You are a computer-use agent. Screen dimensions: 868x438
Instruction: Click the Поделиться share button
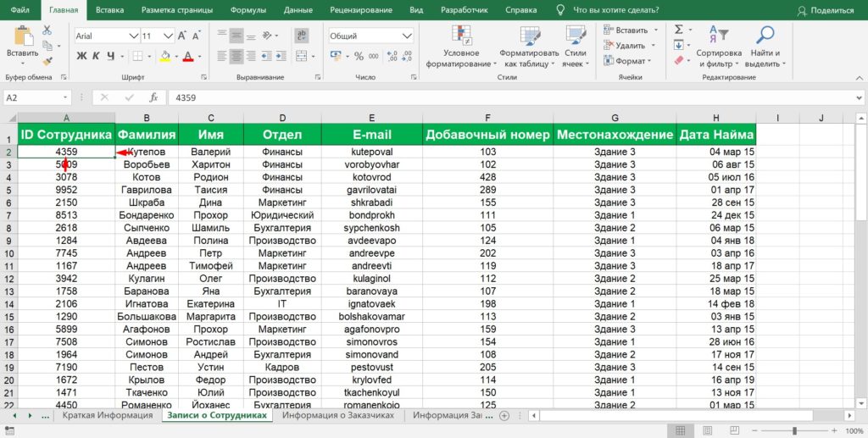pyautogui.click(x=826, y=10)
